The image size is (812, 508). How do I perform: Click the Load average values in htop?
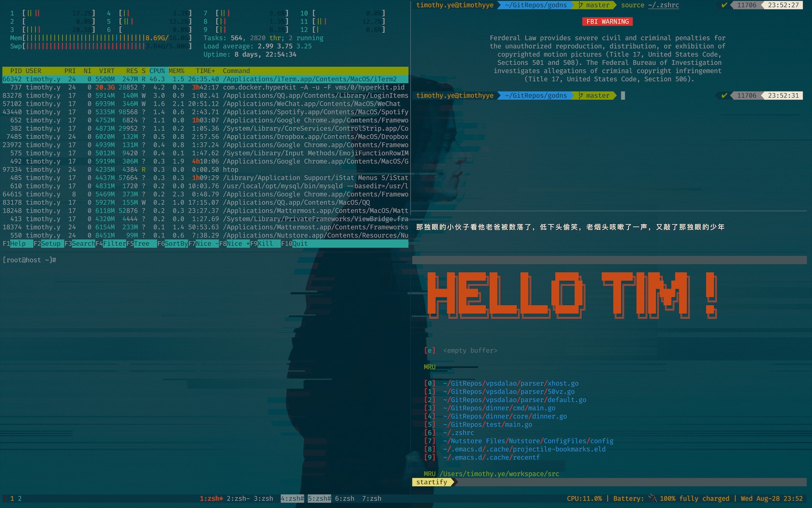tap(285, 46)
